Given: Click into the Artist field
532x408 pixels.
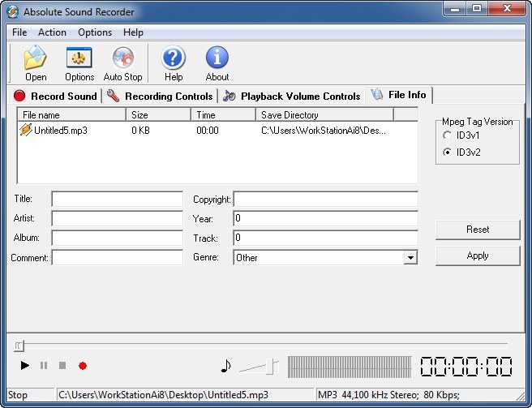Looking at the screenshot, I should click(117, 218).
